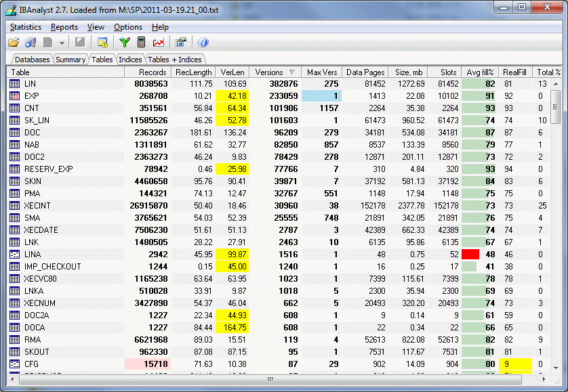Click the database statistics icon with arrow
The width and height of the screenshot is (568, 392).
coord(31,43)
